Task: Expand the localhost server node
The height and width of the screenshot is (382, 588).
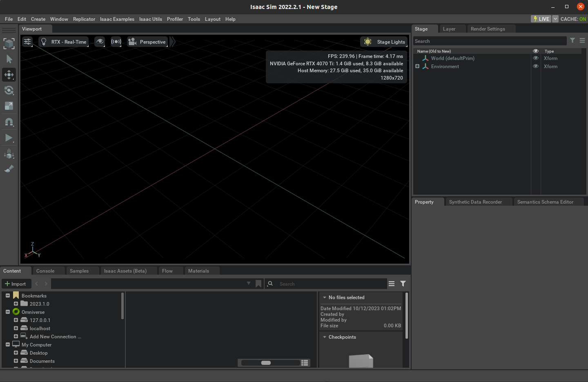Action: click(x=16, y=328)
